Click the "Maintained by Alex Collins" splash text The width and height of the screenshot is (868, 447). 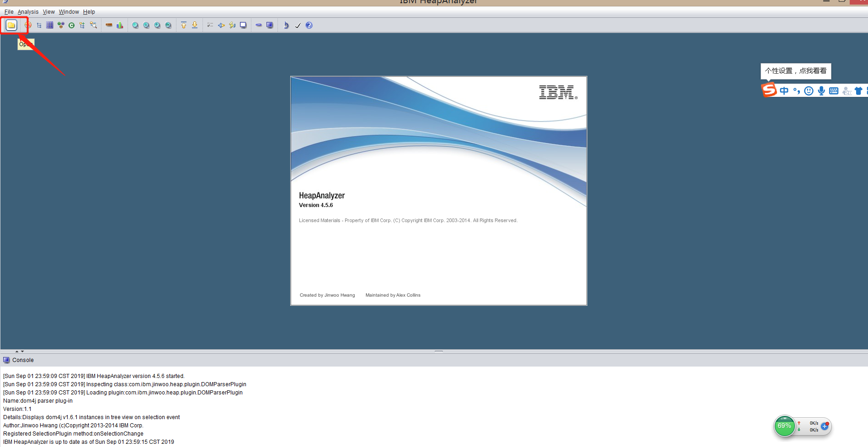393,295
